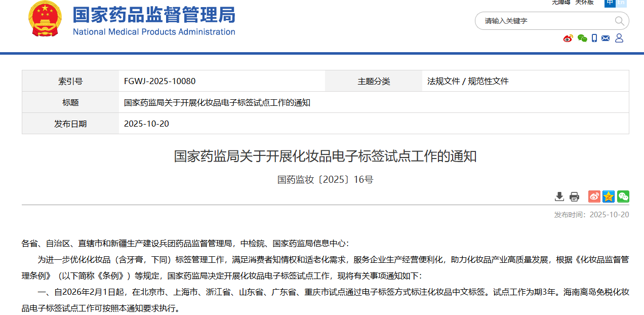This screenshot has height=315, width=644.
Task: Click the envelope mail icon
Action: [606, 38]
